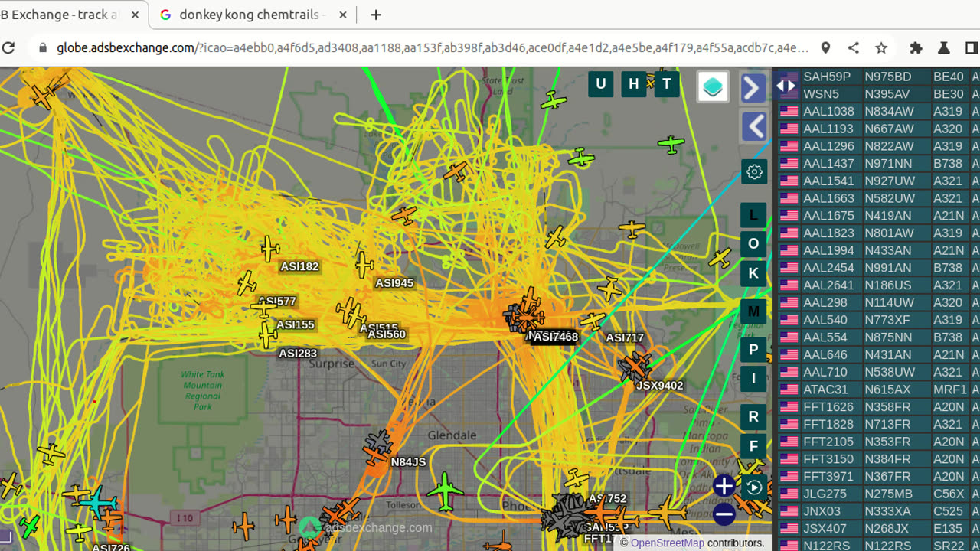The image size is (980, 551).
Task: Click the address bar URL
Action: (433, 47)
